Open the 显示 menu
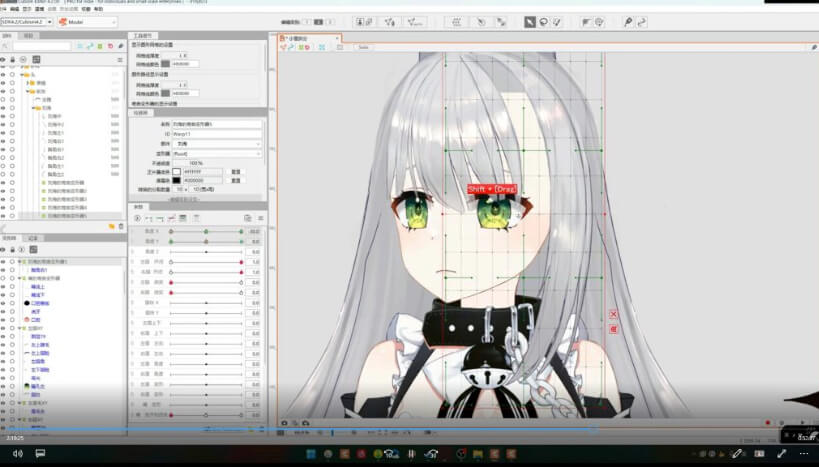819x467 pixels. [x=27, y=9]
